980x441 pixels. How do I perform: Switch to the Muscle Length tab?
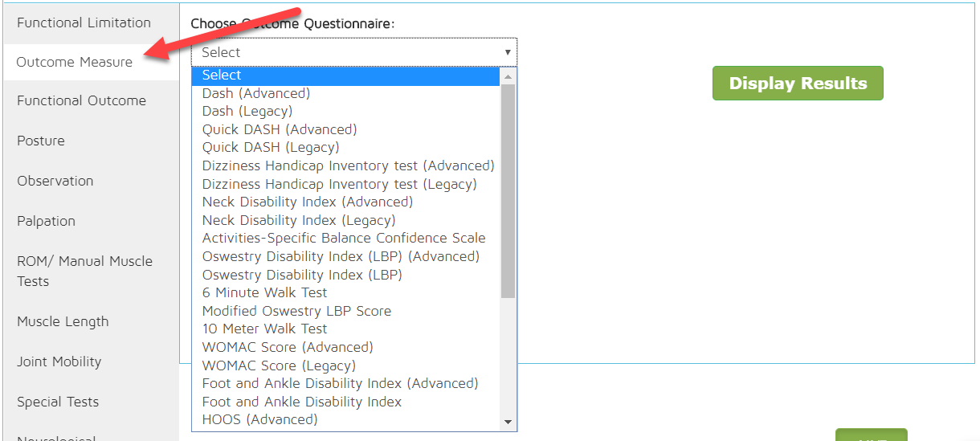point(63,321)
